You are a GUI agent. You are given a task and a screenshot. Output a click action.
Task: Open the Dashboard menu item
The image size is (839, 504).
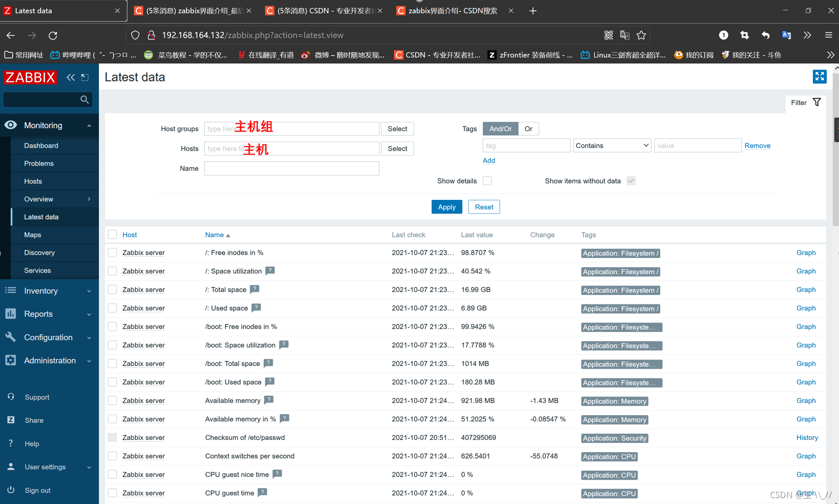point(55,146)
